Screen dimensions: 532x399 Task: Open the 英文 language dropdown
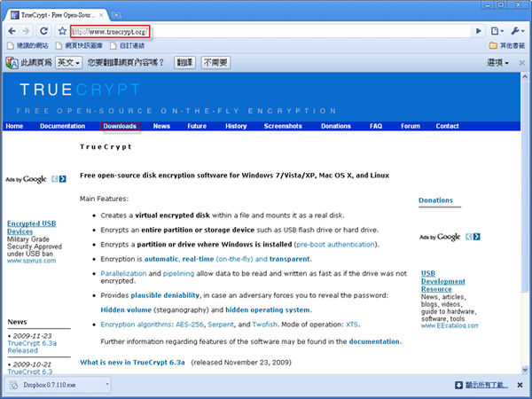(69, 63)
